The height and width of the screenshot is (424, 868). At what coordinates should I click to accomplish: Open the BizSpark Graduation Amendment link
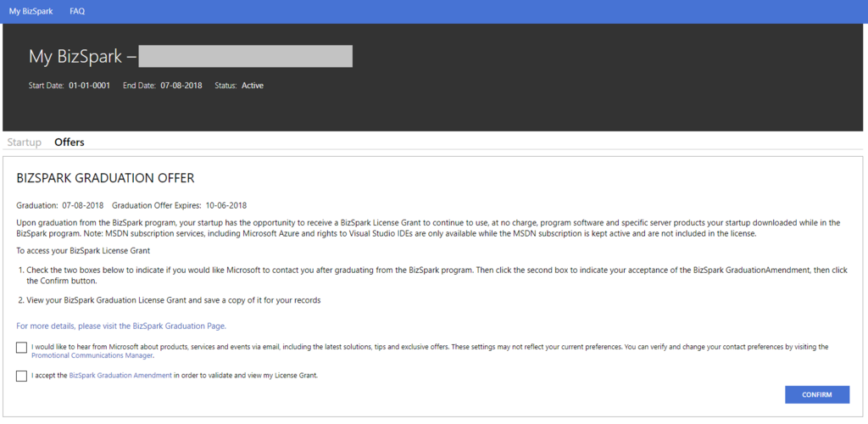(x=120, y=376)
